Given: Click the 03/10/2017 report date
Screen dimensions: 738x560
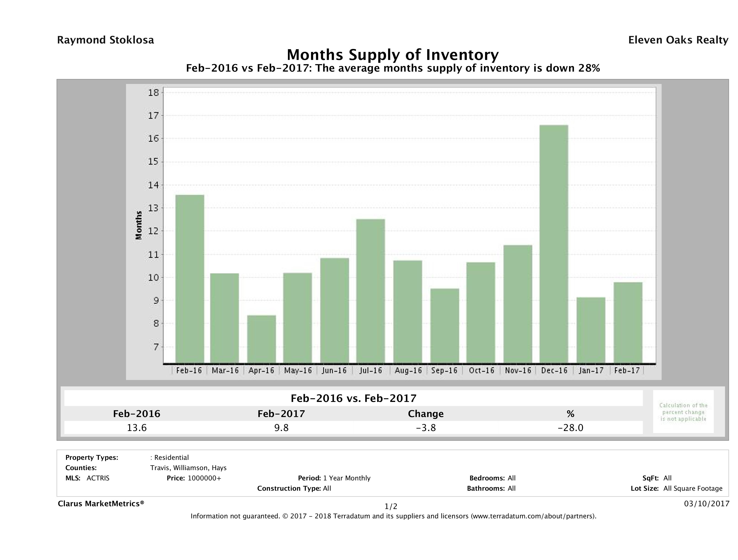Looking at the screenshot, I should 707,503.
